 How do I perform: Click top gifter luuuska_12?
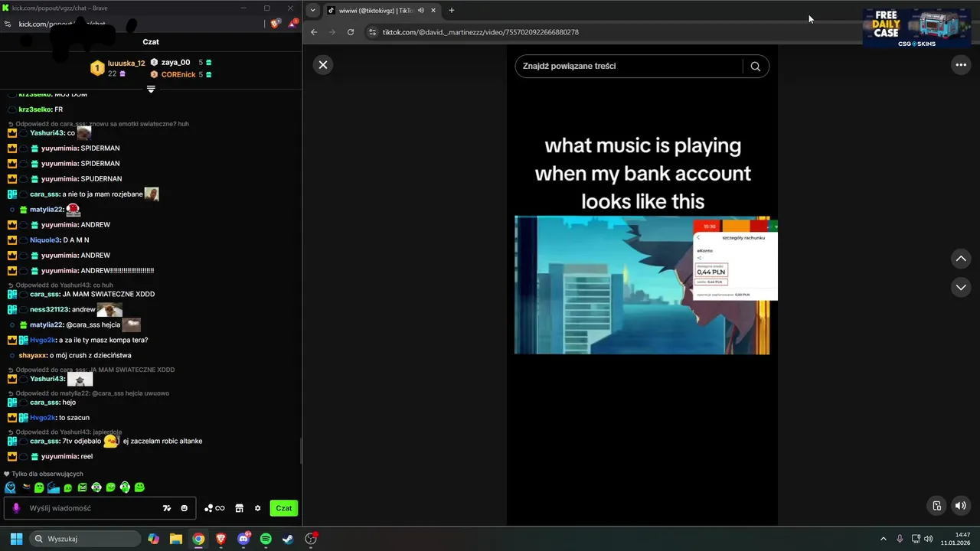tap(126, 64)
